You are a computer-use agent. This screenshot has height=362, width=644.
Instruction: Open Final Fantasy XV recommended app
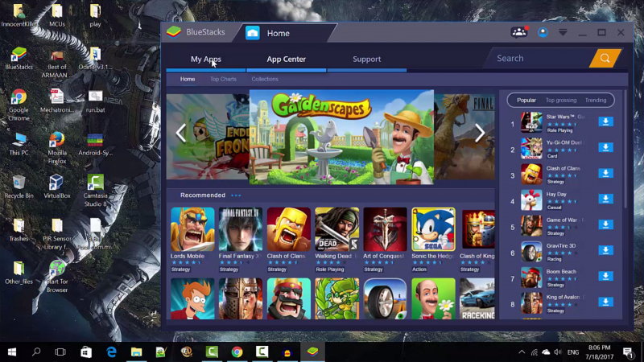click(x=241, y=229)
